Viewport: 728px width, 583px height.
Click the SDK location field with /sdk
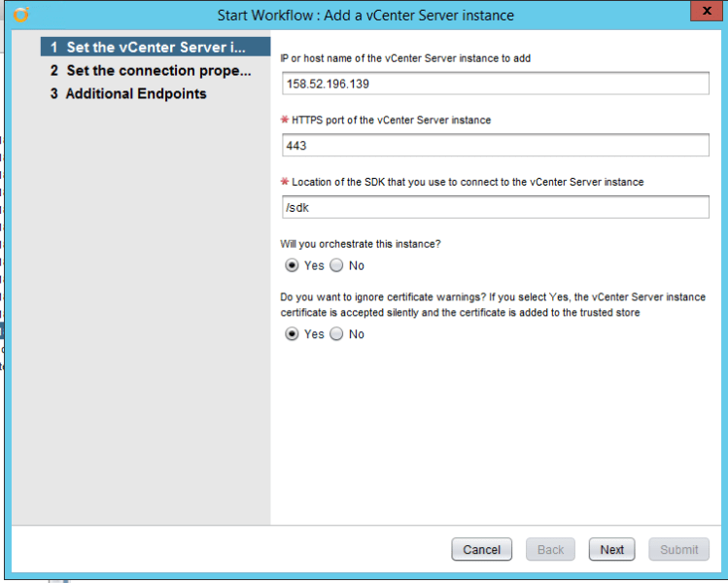495,207
